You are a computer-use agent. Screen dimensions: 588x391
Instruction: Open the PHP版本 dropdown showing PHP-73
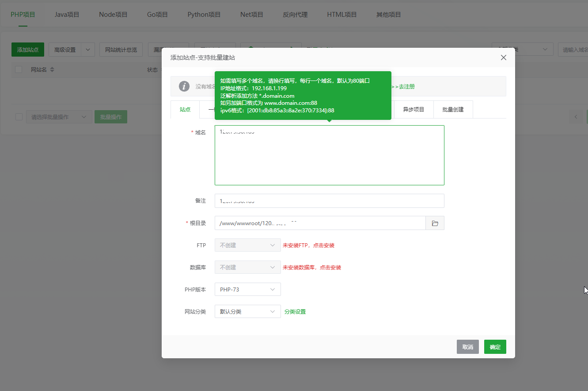[247, 289]
